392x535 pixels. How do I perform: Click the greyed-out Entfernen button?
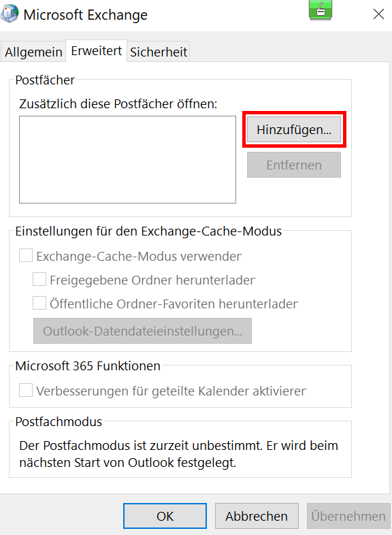294,165
